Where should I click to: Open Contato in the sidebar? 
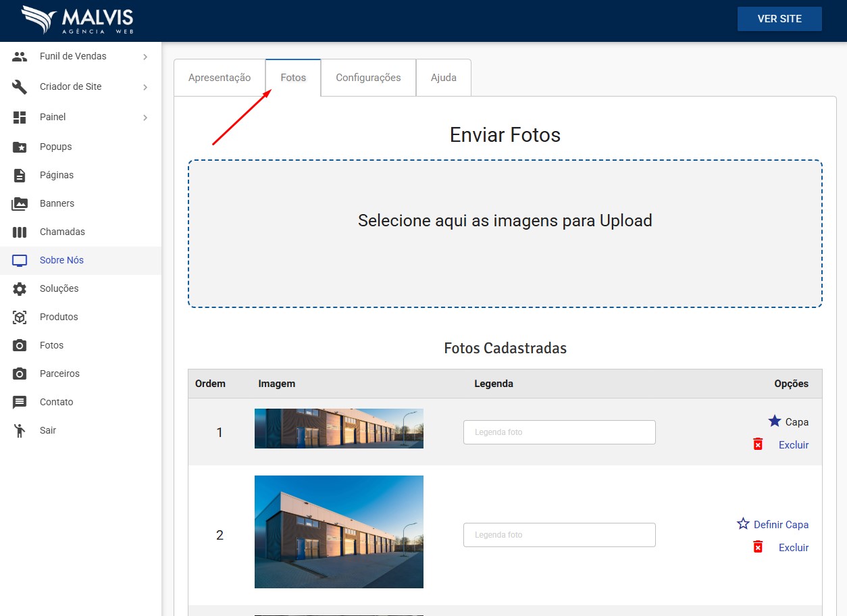tap(81, 402)
